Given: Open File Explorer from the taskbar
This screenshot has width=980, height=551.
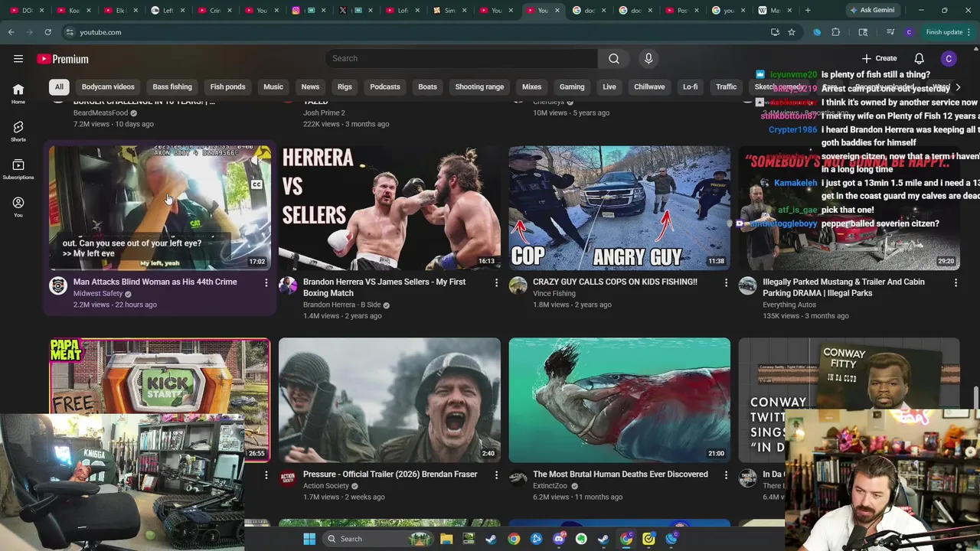Looking at the screenshot, I should point(446,539).
